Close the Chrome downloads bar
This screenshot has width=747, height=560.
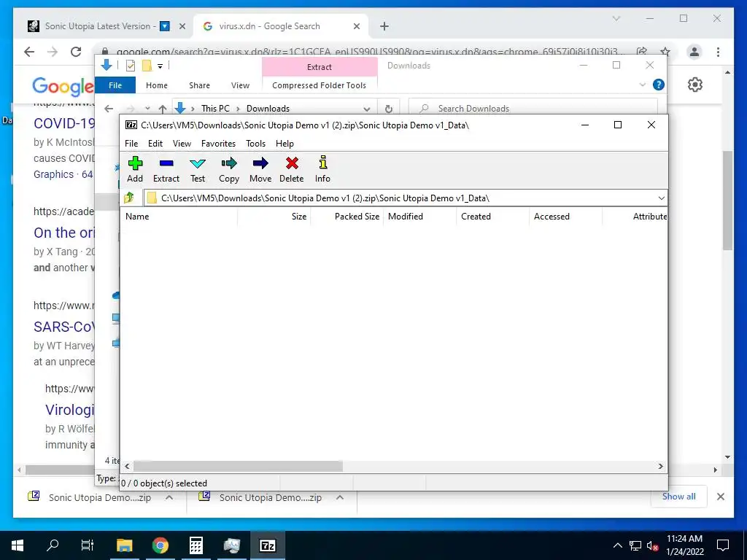click(720, 497)
